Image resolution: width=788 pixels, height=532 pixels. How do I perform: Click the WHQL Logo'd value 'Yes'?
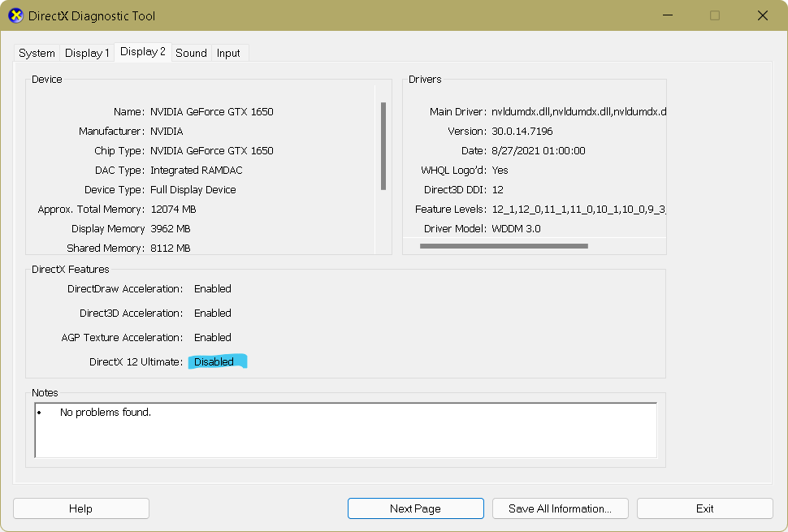(x=500, y=171)
